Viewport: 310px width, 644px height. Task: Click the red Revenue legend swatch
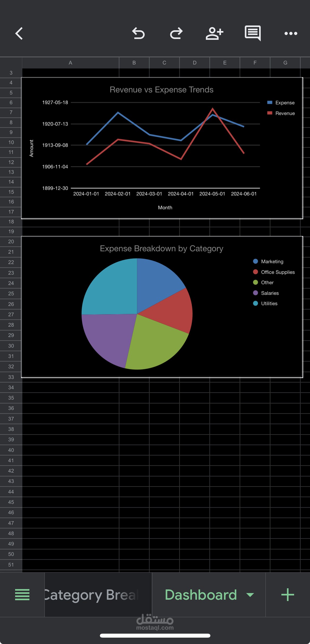click(x=270, y=113)
